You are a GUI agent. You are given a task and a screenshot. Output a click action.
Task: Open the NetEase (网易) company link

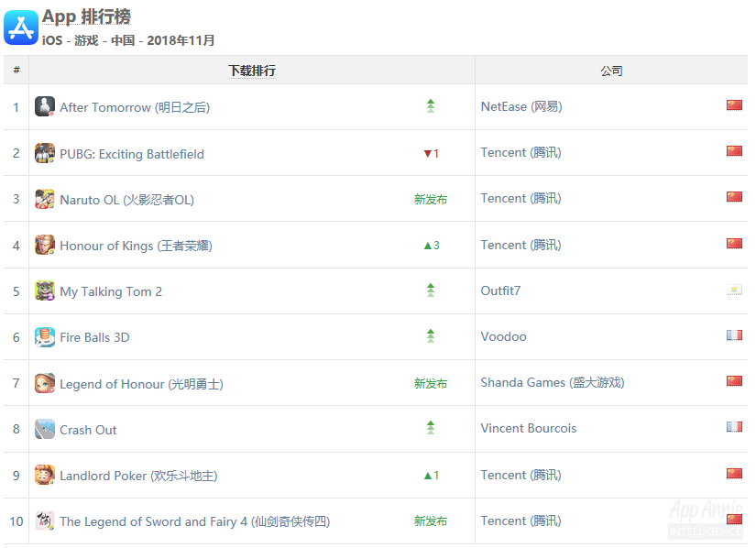pyautogui.click(x=521, y=106)
